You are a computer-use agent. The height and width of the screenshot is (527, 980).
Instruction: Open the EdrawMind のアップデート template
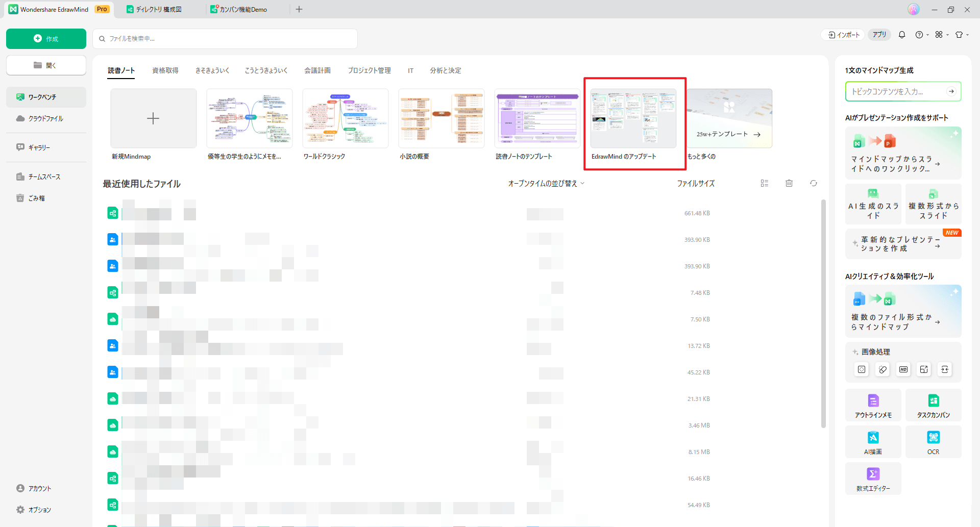pyautogui.click(x=633, y=118)
